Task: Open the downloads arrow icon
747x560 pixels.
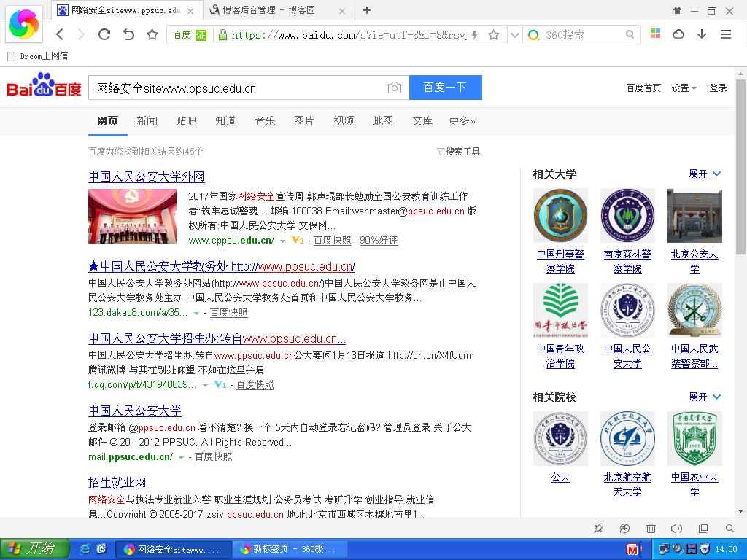Action: coord(702,34)
